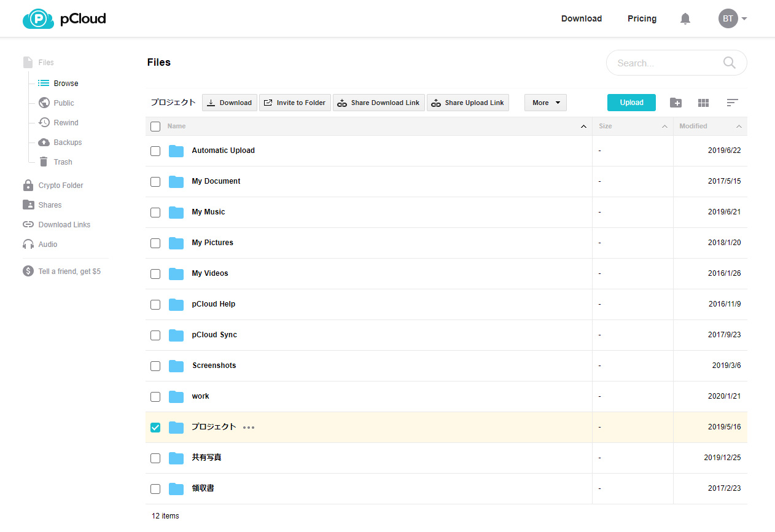Click the dollar coin icon
The image size is (775, 532).
[28, 271]
